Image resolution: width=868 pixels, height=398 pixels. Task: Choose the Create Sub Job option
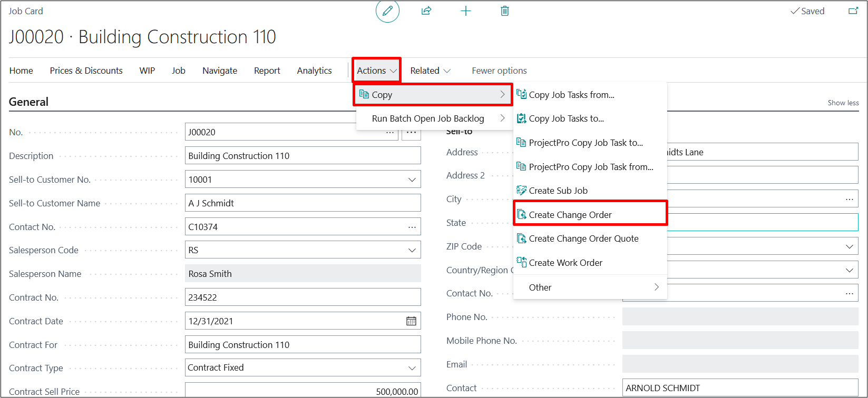(x=558, y=191)
